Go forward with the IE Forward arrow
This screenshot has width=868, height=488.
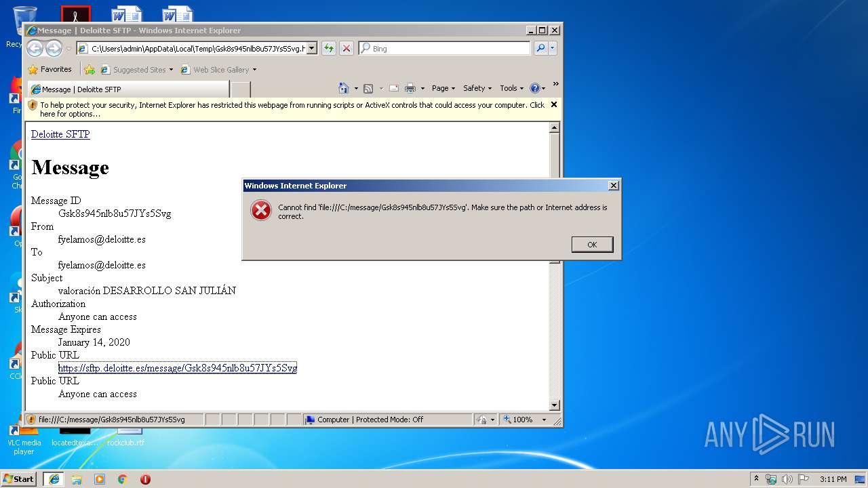[54, 48]
